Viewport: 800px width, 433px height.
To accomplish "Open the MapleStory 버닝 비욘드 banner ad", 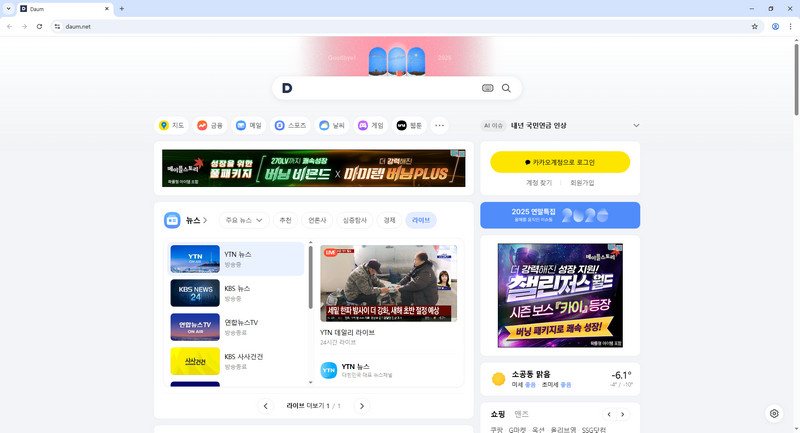I will point(313,168).
